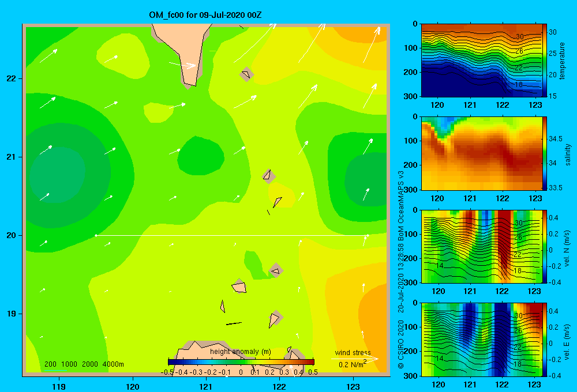The width and height of the screenshot is (577, 392).
Task: Click the "15" tick on the temperature color bar
Action: tap(553, 96)
